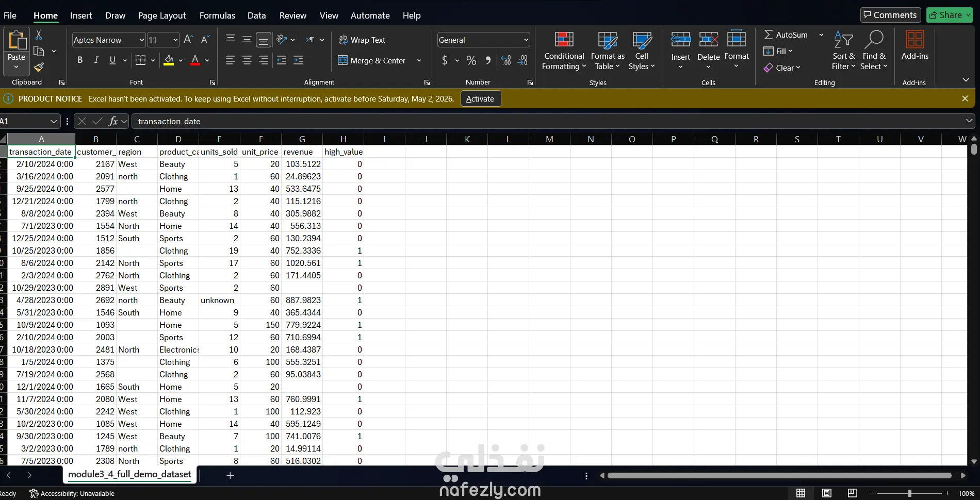Click the Activate button
The width and height of the screenshot is (980, 500).
click(x=480, y=98)
